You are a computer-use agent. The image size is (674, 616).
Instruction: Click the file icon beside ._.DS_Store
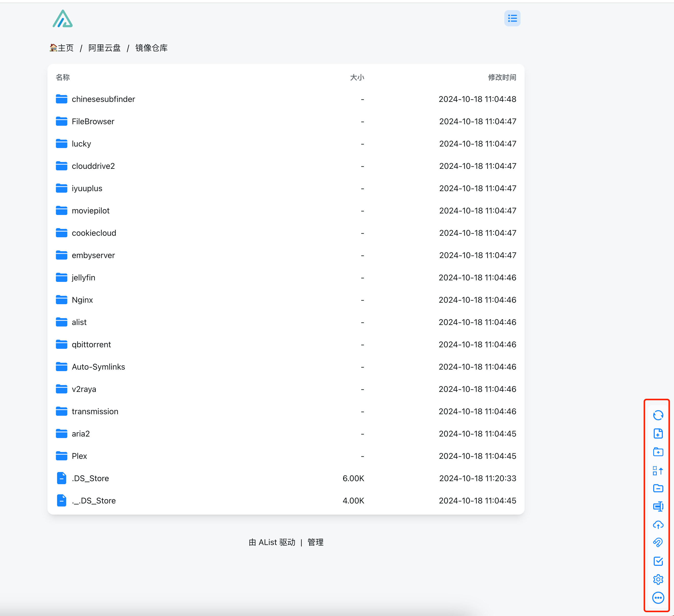click(62, 501)
